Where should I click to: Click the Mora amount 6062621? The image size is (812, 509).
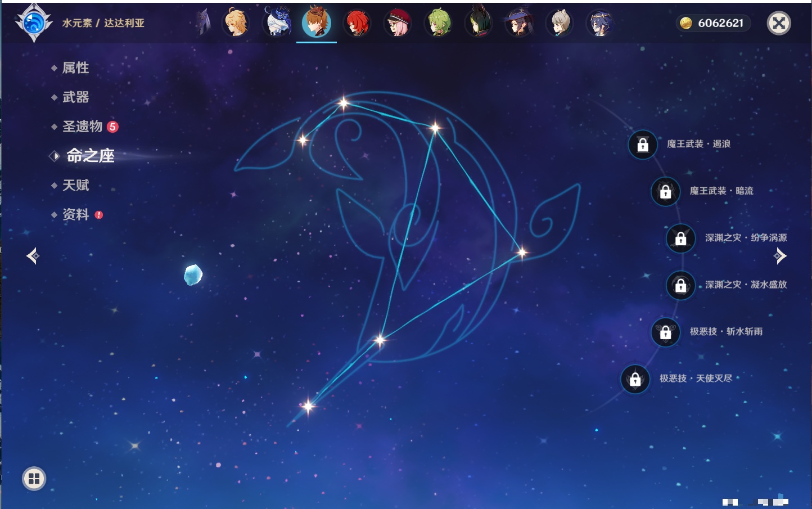point(720,23)
